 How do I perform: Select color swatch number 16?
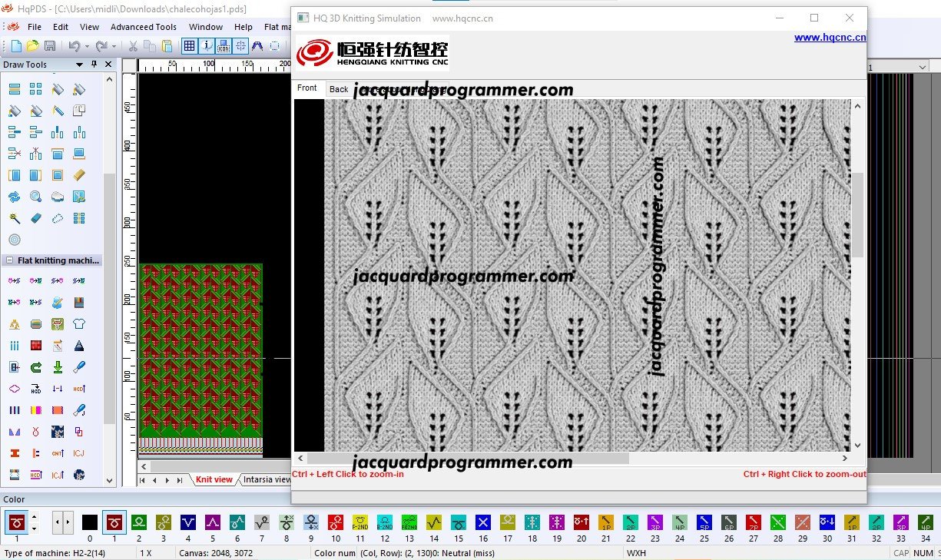point(482,523)
